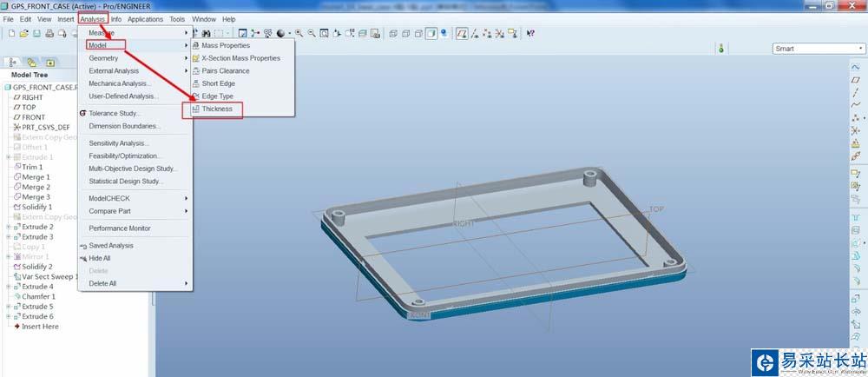Expand Extrude 5 in Model Tree
Viewport: 868px width, 377px height.
pyautogui.click(x=9, y=307)
